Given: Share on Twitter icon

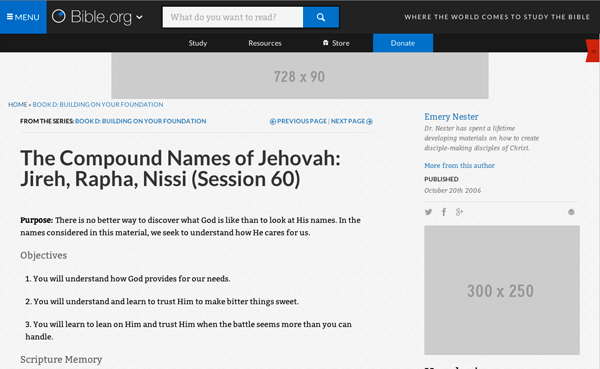Looking at the screenshot, I should (428, 212).
